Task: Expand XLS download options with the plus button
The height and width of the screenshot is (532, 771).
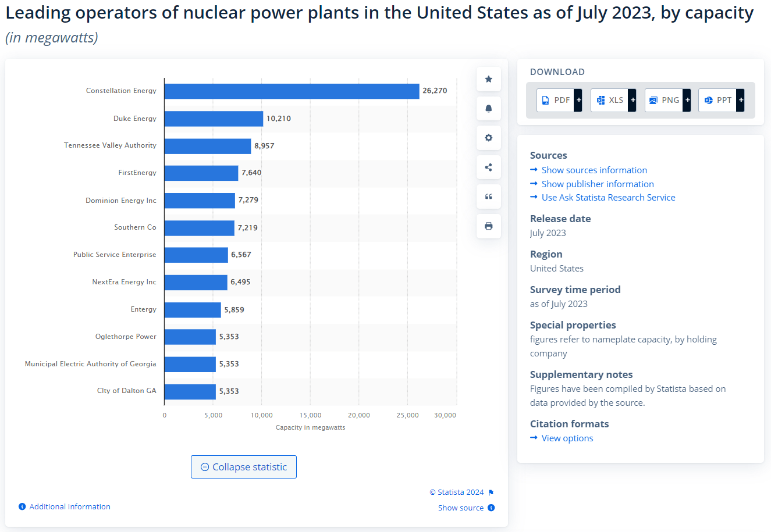Action: [x=633, y=100]
